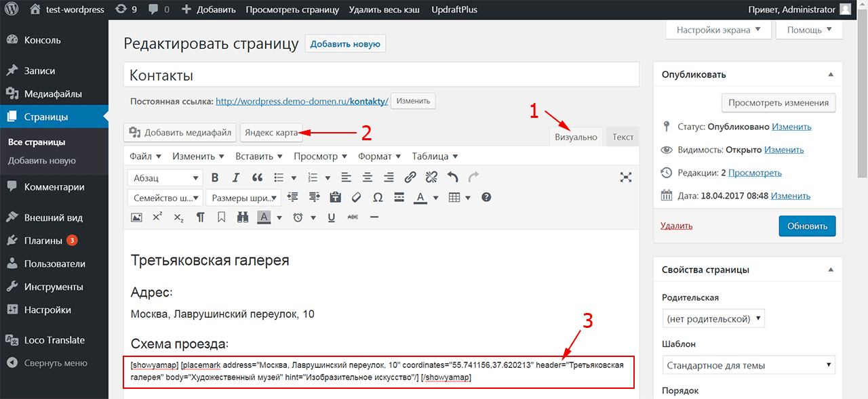Viewport: 868px width, 399px height.
Task: Switch to the Текст editor tab
Action: (623, 137)
